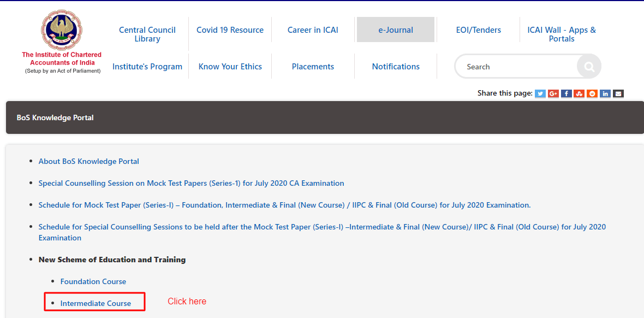Click the Facebook share icon
Screen dimensions: 644x318
tap(566, 93)
